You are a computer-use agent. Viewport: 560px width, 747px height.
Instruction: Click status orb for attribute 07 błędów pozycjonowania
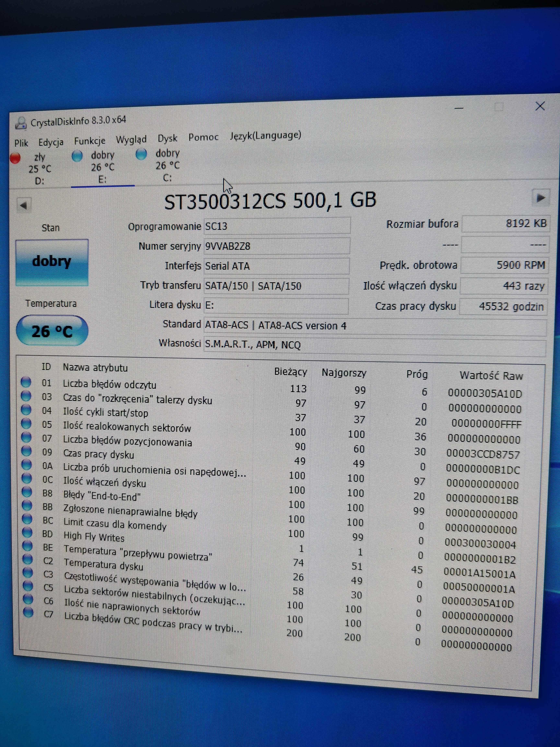[x=26, y=437]
